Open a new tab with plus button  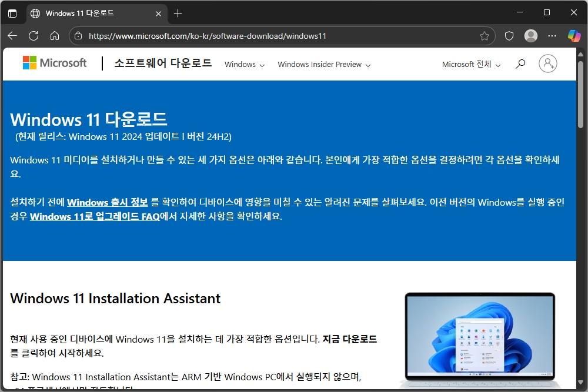click(178, 14)
